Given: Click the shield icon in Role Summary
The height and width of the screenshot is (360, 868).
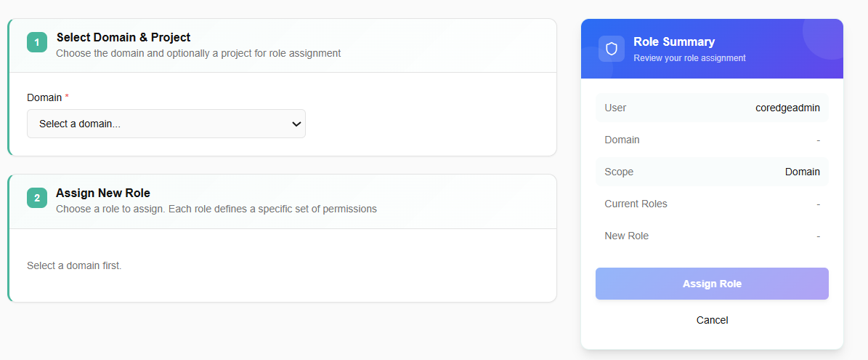Looking at the screenshot, I should tap(612, 49).
